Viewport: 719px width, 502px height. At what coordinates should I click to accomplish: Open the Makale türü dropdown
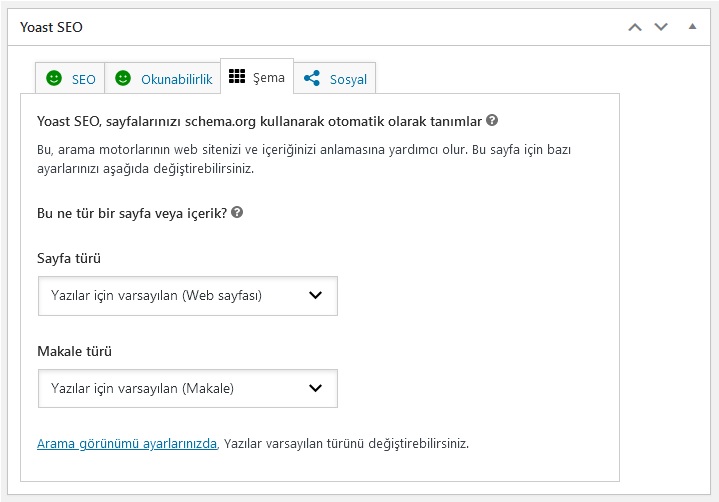(x=188, y=388)
